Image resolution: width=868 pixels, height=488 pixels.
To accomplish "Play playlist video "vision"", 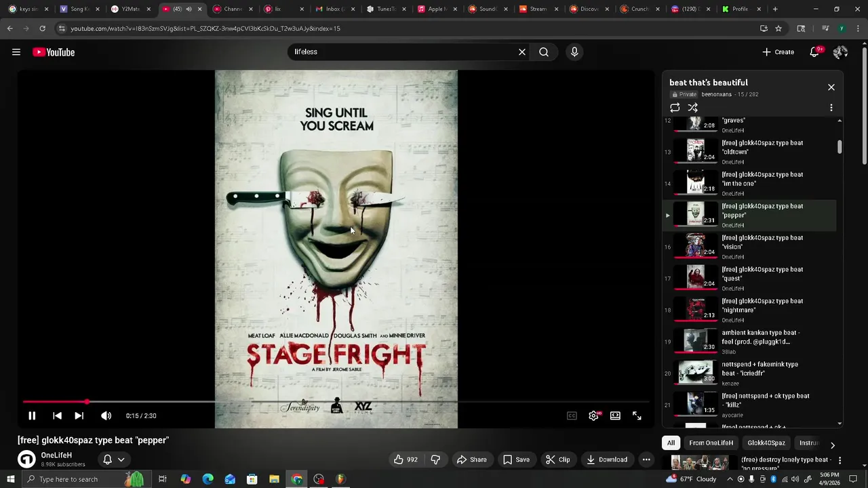I will pyautogui.click(x=750, y=247).
